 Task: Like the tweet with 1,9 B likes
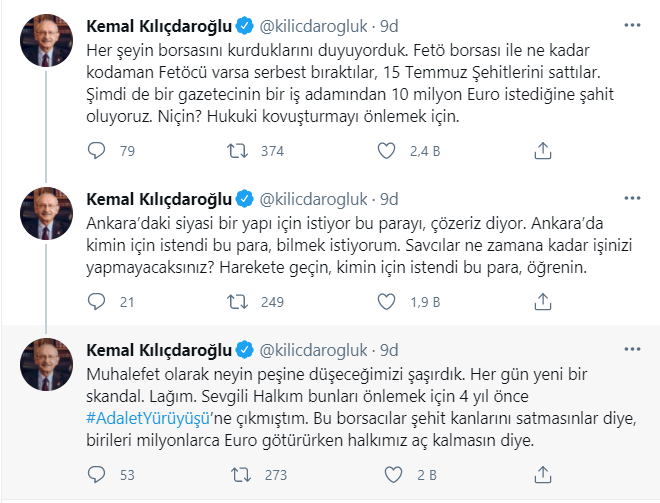[x=387, y=301]
